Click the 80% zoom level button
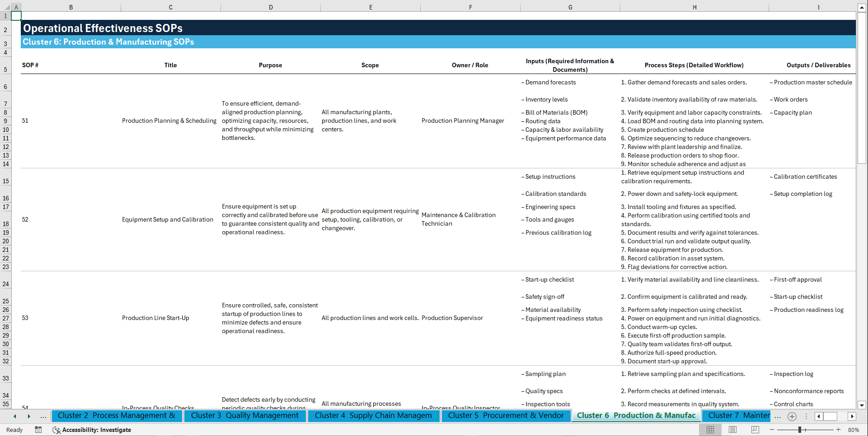868x436 pixels. pos(853,430)
